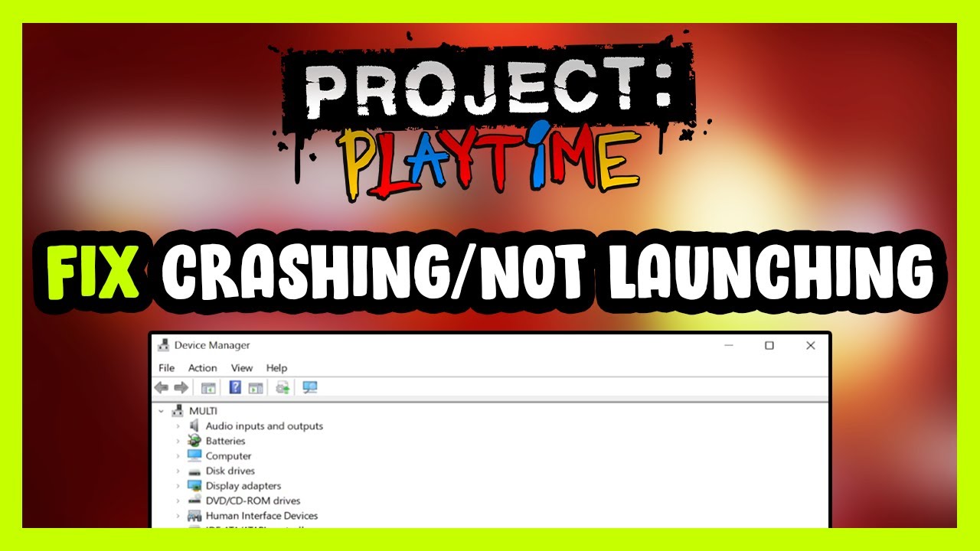Expand the Batteries category

pyautogui.click(x=178, y=441)
